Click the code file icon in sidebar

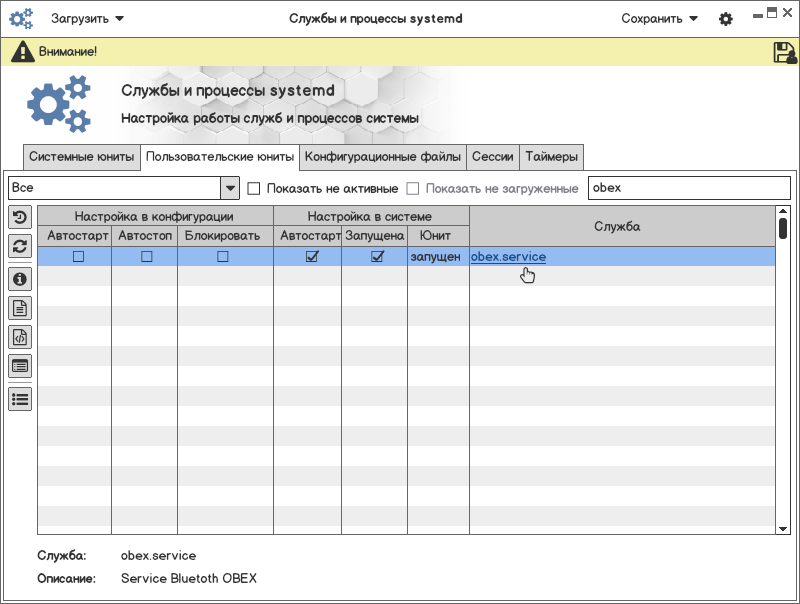(x=20, y=337)
